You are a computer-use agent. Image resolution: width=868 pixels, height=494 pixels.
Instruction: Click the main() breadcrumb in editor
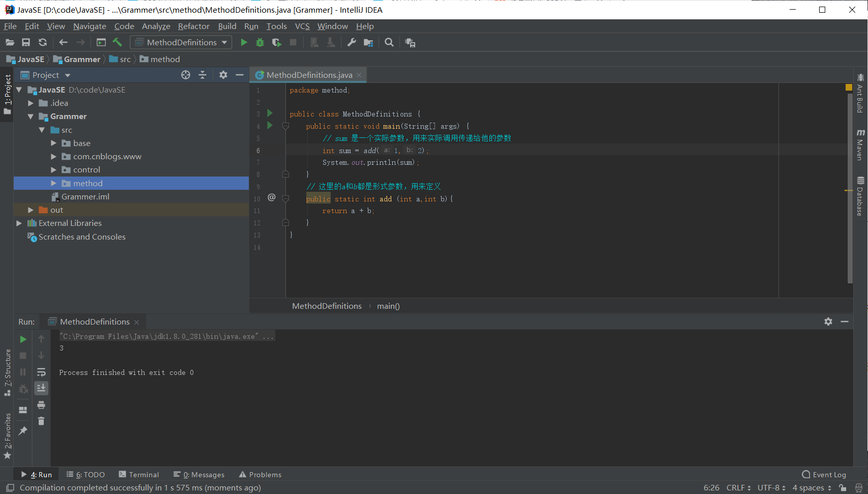pos(388,306)
